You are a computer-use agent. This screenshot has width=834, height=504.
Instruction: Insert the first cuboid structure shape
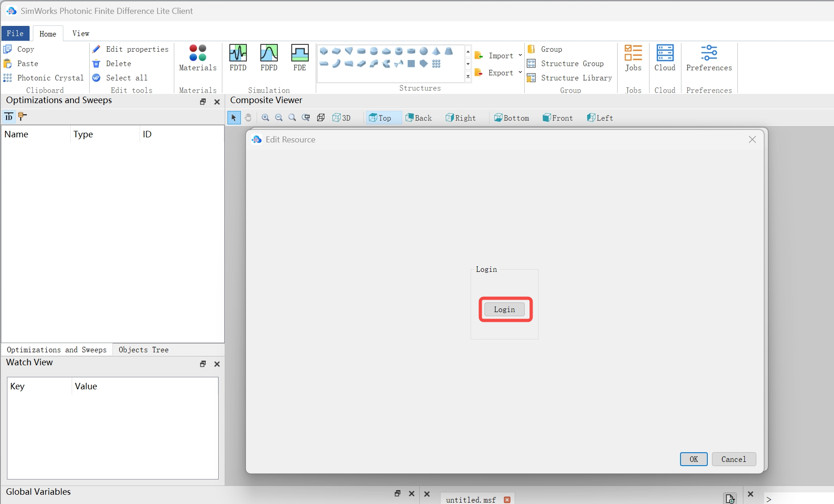tap(324, 51)
